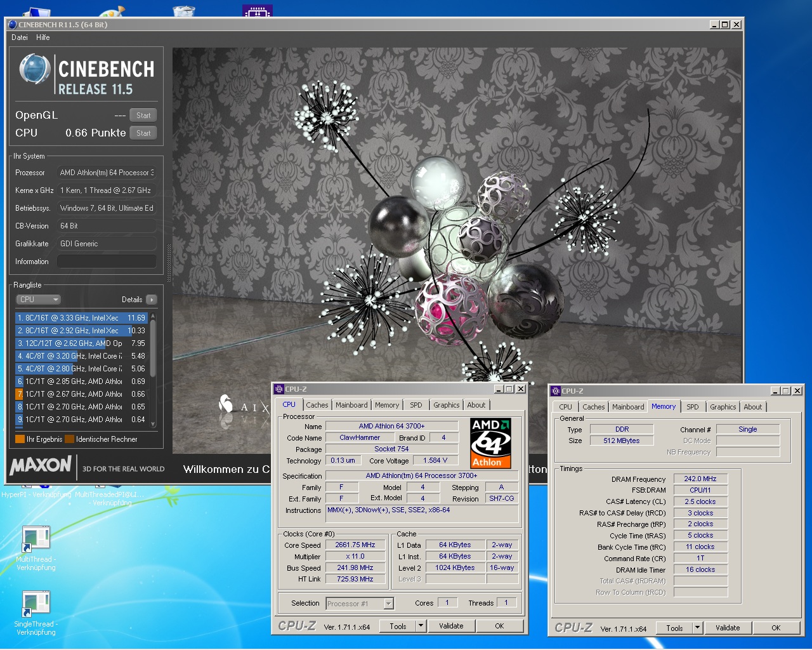The image size is (812, 650).
Task: Open Mainboard tab in right CPU-Z
Action: tap(628, 407)
